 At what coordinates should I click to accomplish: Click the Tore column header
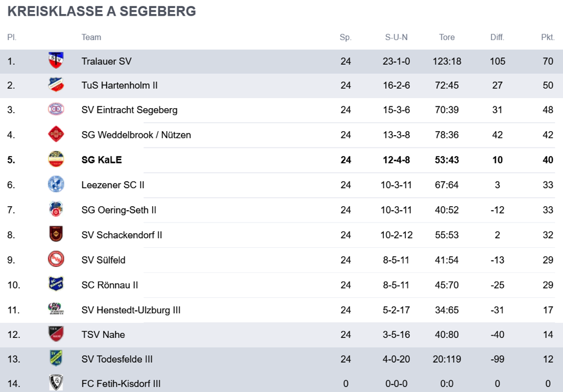coord(446,37)
